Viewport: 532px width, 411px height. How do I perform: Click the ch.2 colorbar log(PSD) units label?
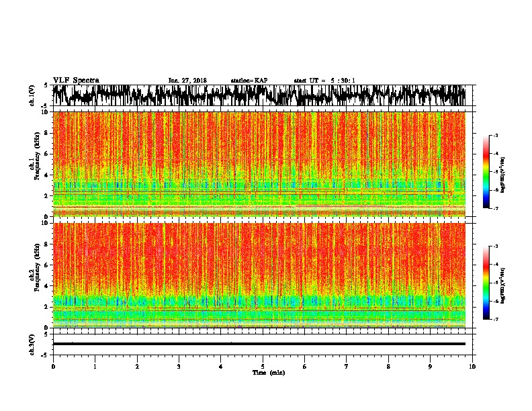coord(503,285)
